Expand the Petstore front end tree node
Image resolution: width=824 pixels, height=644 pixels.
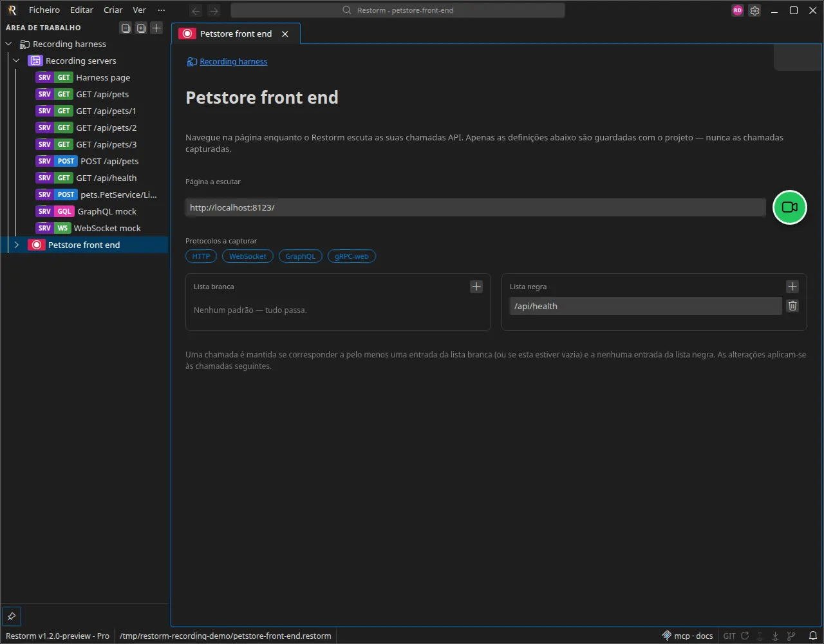[16, 245]
